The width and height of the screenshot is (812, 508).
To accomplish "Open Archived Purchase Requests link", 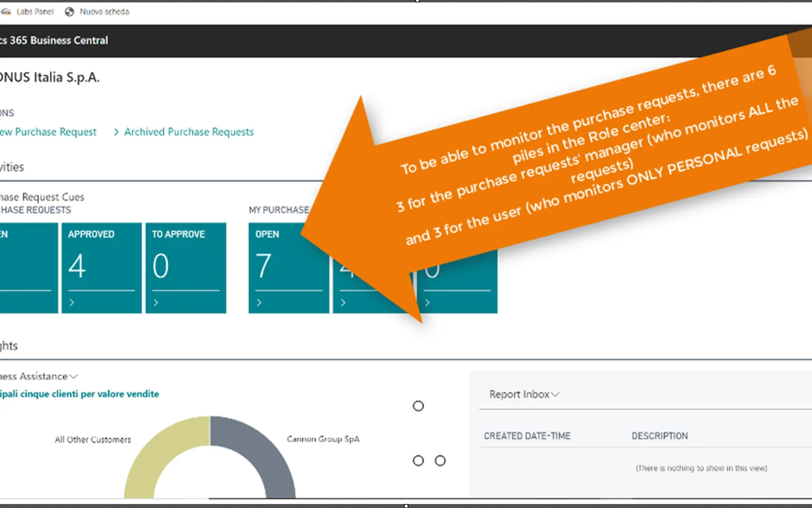I will point(189,132).
